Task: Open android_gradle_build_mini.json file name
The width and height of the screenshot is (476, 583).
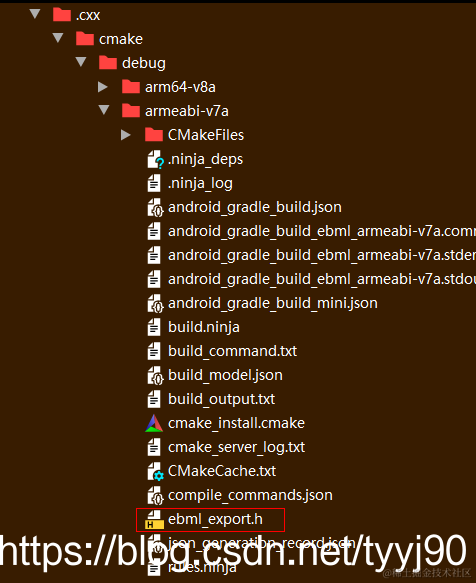Action: 273,303
